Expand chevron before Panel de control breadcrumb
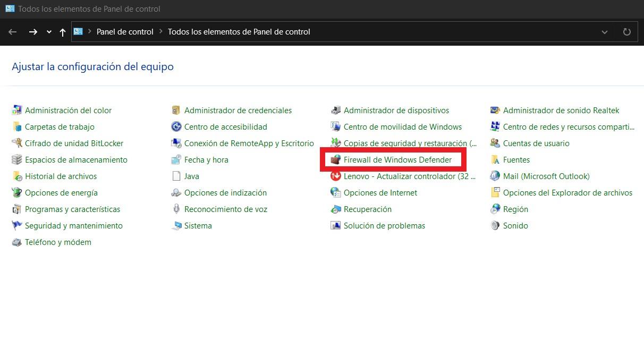This screenshot has width=644, height=339. pyautogui.click(x=89, y=32)
